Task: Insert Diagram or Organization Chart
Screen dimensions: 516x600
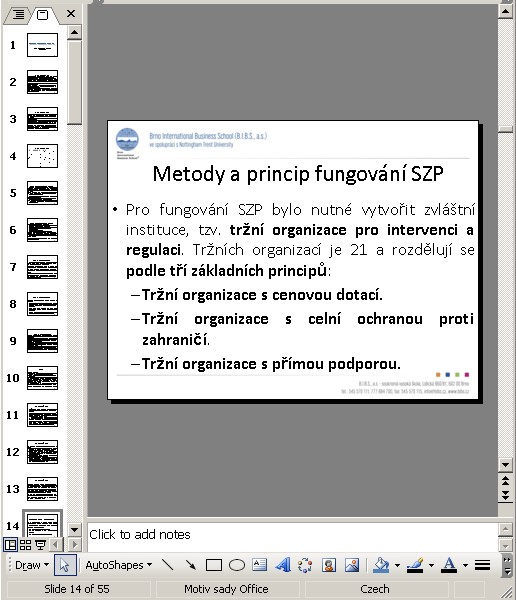Action: 305,565
